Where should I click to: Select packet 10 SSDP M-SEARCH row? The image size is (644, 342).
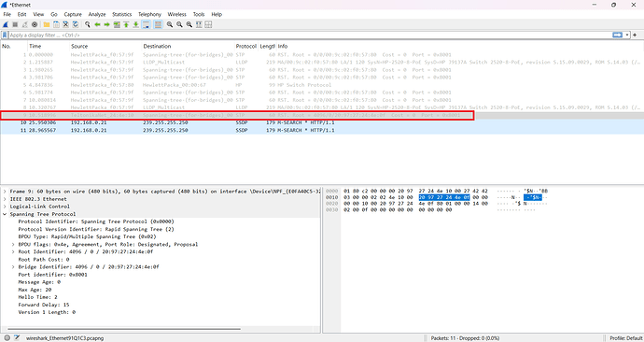322,123
